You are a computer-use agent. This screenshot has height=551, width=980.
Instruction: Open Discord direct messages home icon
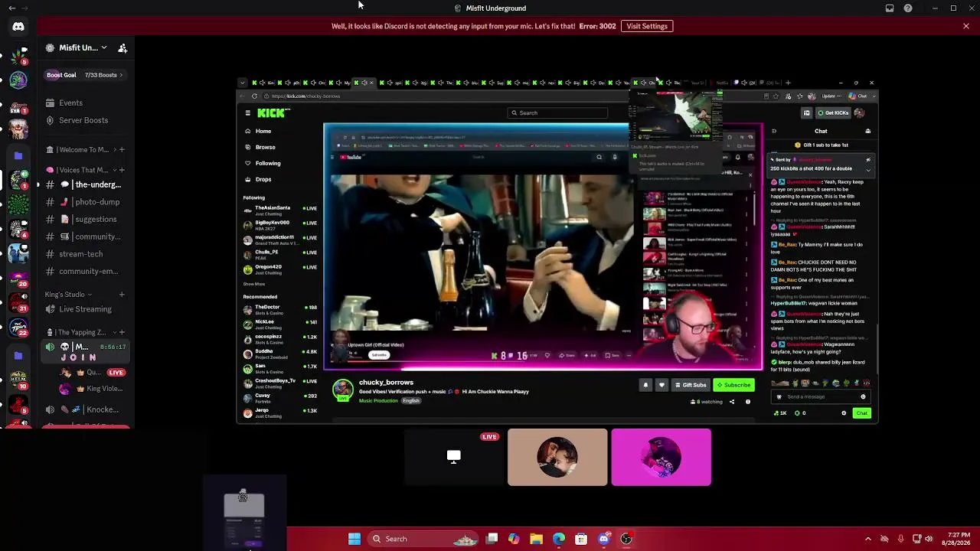point(18,27)
